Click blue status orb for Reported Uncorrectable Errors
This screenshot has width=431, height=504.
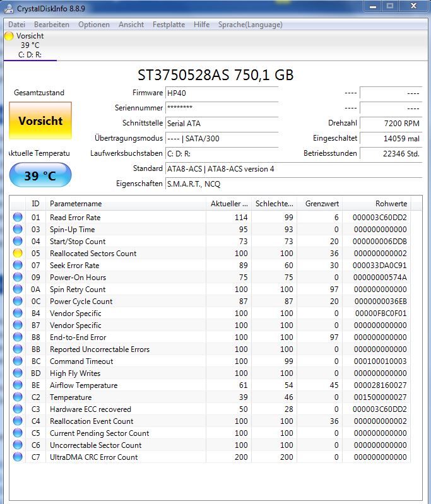pos(18,349)
